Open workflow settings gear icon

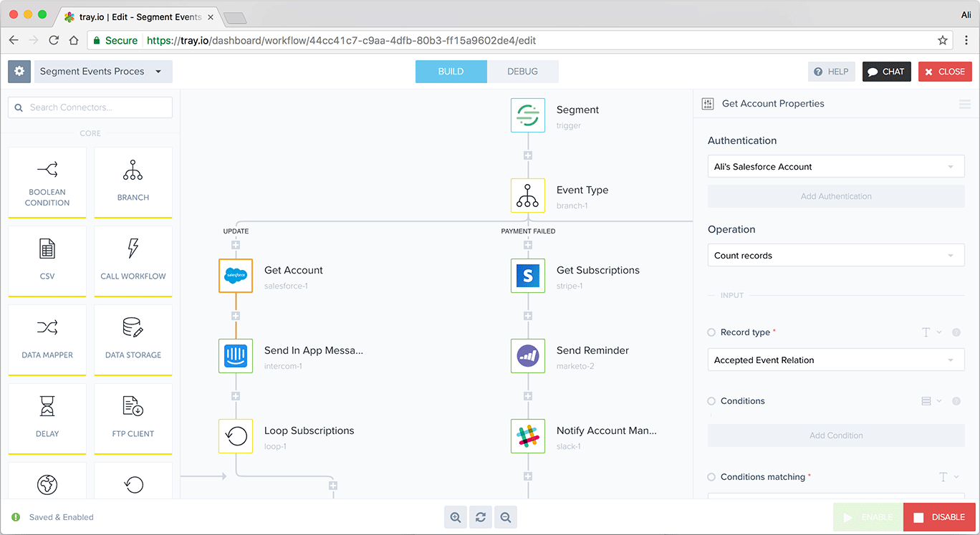click(x=19, y=71)
